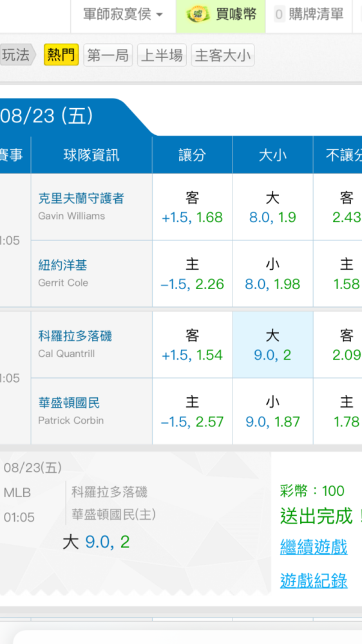The width and height of the screenshot is (362, 644).
Task: Open the 克里夫蘭守護者 team link
Action: [x=81, y=198]
